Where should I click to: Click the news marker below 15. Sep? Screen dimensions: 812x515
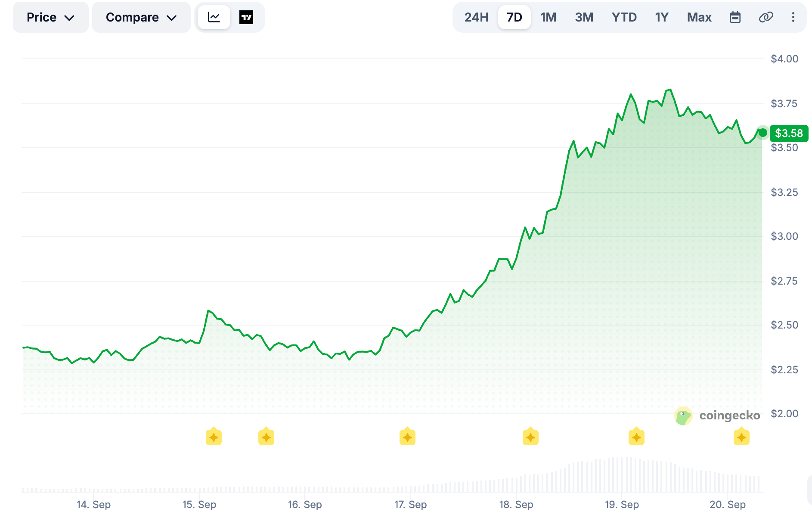click(214, 437)
